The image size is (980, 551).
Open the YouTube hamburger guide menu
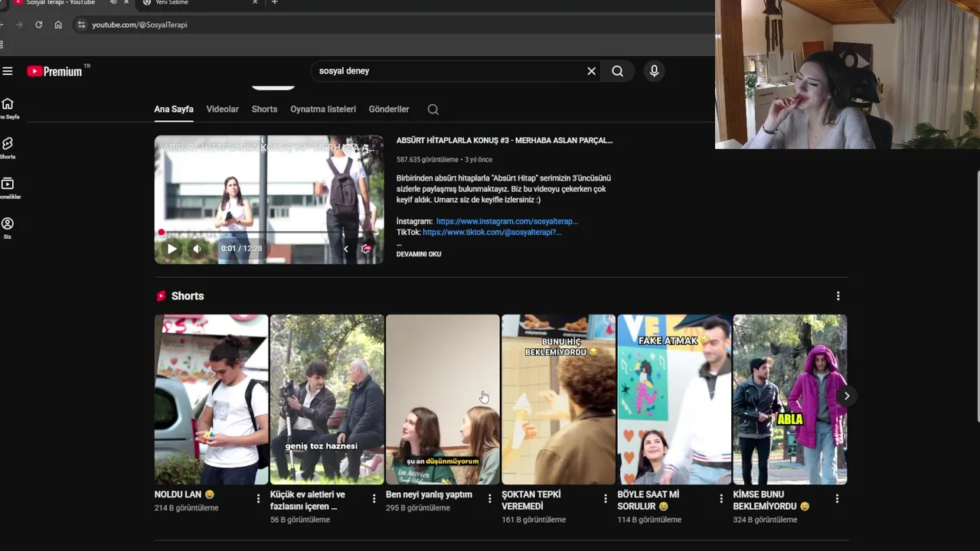[x=8, y=71]
